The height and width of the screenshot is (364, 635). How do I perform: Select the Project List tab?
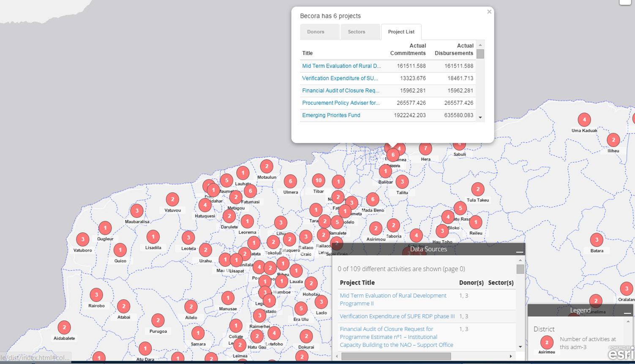tap(401, 32)
